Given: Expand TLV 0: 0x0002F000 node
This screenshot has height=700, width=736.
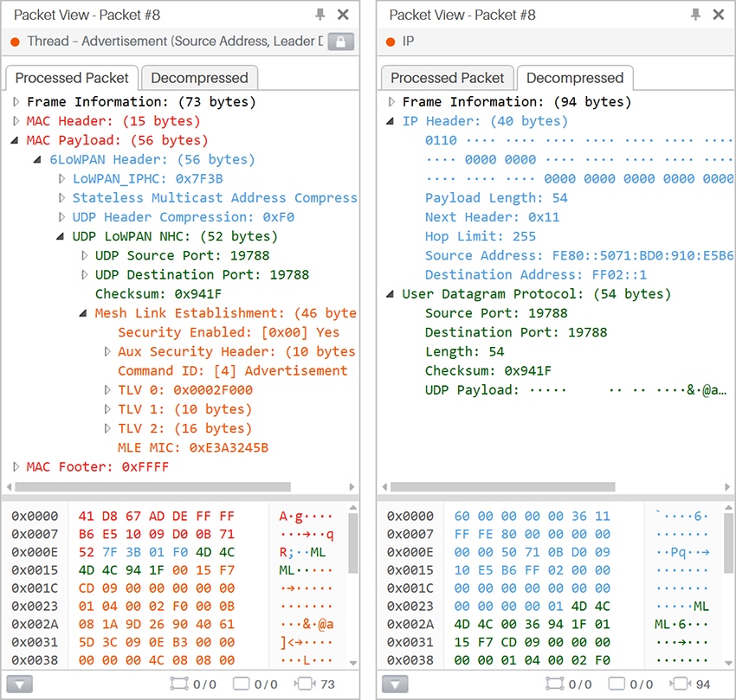Looking at the screenshot, I should pos(107,390).
